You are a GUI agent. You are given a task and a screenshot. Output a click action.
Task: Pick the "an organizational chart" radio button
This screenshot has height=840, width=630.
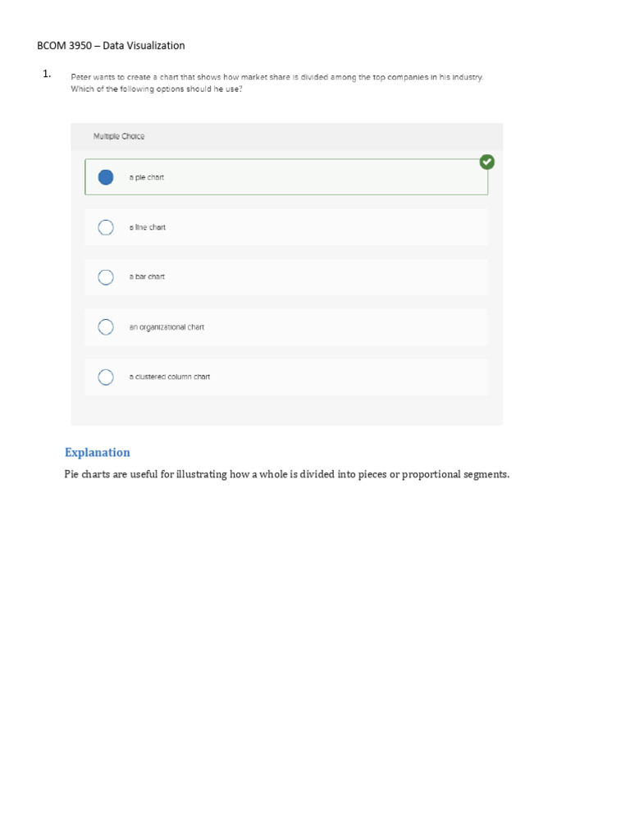tap(106, 327)
